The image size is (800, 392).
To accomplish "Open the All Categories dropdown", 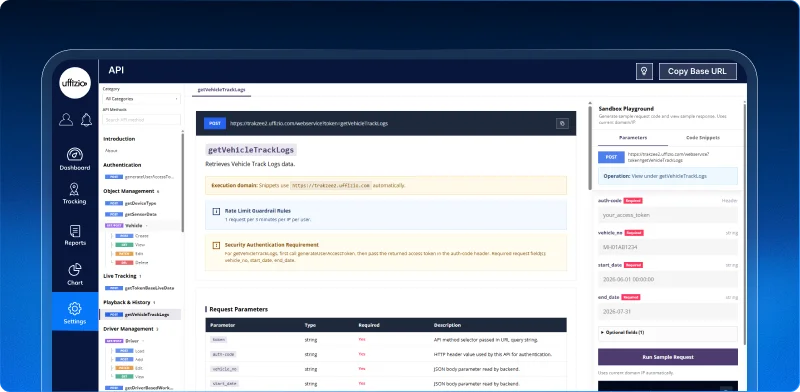I will pyautogui.click(x=141, y=99).
